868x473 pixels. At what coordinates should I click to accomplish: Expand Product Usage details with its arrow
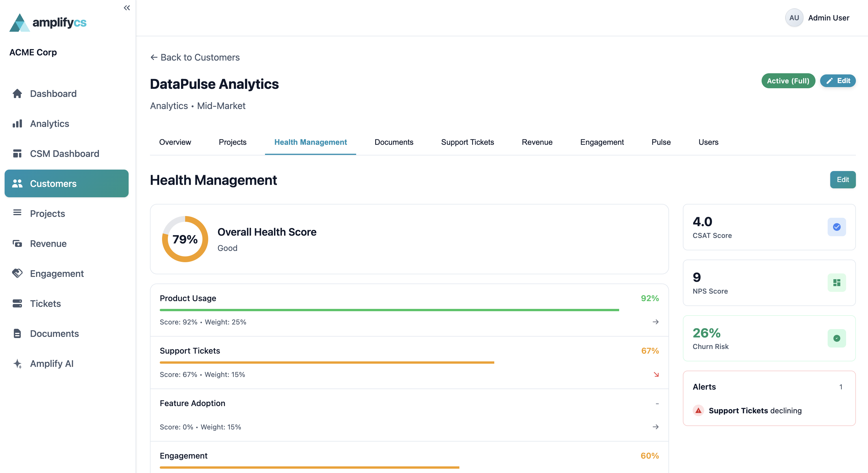click(x=656, y=322)
